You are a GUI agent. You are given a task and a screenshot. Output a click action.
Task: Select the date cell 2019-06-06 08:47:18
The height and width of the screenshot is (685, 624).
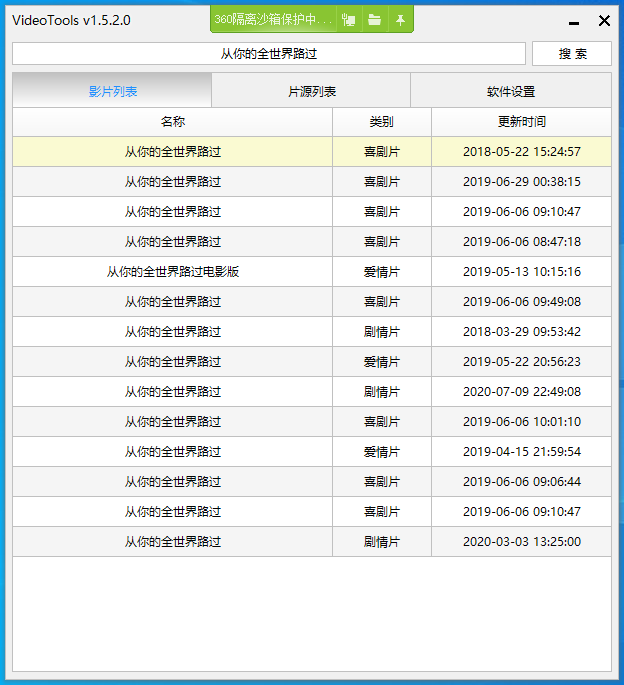pyautogui.click(x=522, y=242)
